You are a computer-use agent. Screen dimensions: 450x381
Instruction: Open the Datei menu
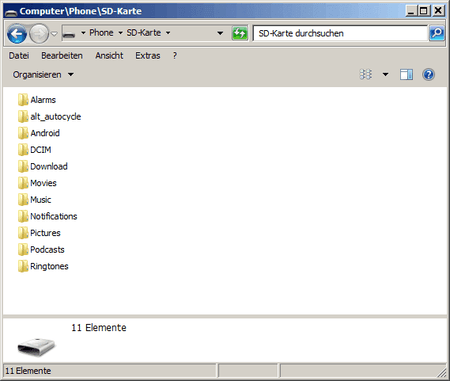pos(19,56)
